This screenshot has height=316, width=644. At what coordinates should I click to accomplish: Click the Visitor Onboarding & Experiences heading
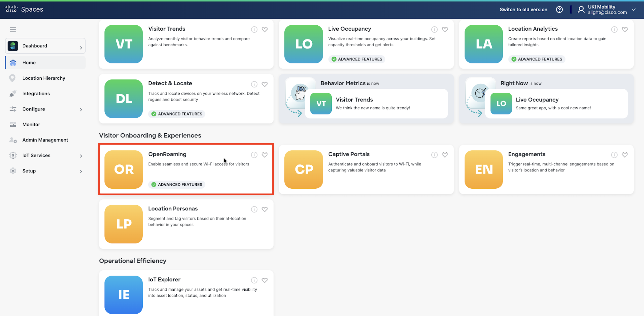point(150,135)
